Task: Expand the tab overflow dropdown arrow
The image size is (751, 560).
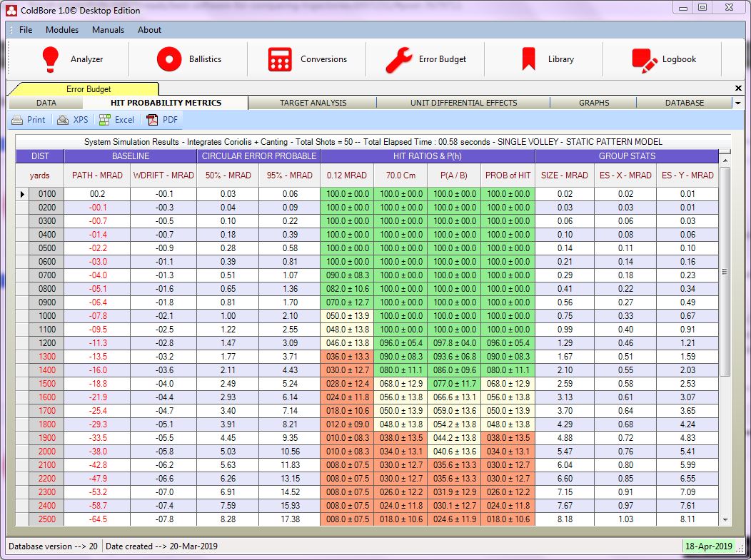Action: [x=738, y=103]
